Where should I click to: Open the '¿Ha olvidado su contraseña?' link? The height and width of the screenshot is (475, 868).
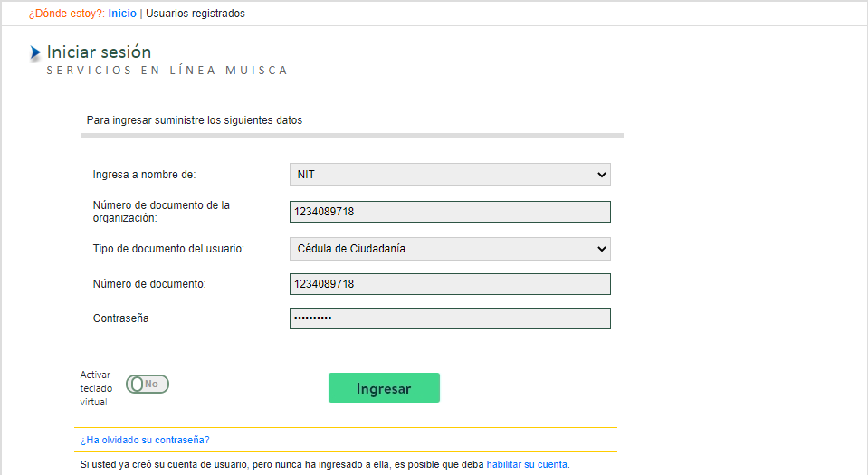(x=145, y=440)
